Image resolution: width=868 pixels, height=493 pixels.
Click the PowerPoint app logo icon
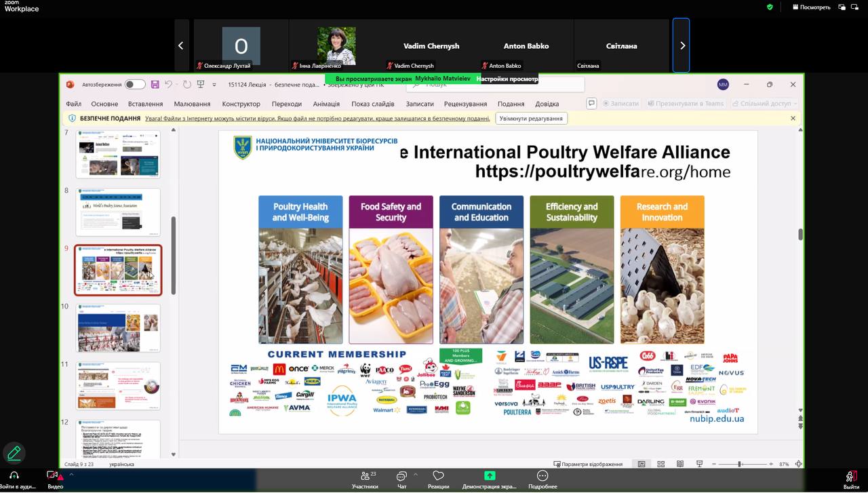coord(70,85)
